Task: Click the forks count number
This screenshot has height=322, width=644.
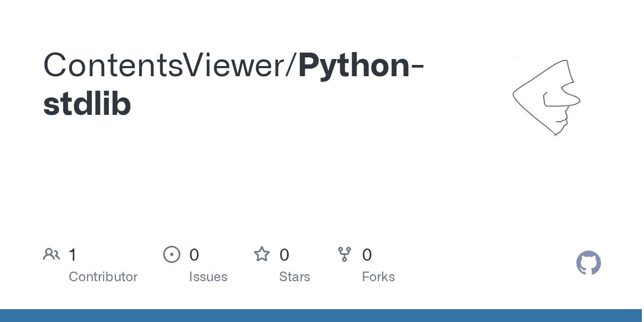Action: point(367,255)
